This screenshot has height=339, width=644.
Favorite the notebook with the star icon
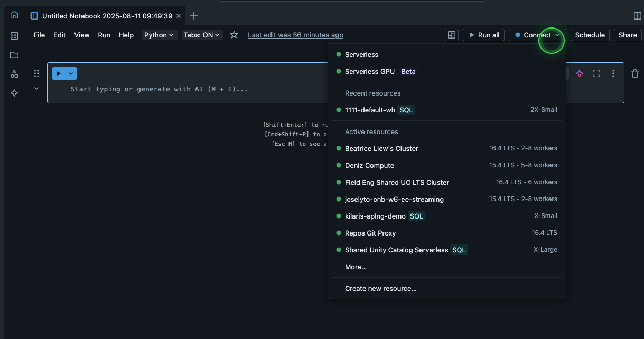tap(234, 35)
